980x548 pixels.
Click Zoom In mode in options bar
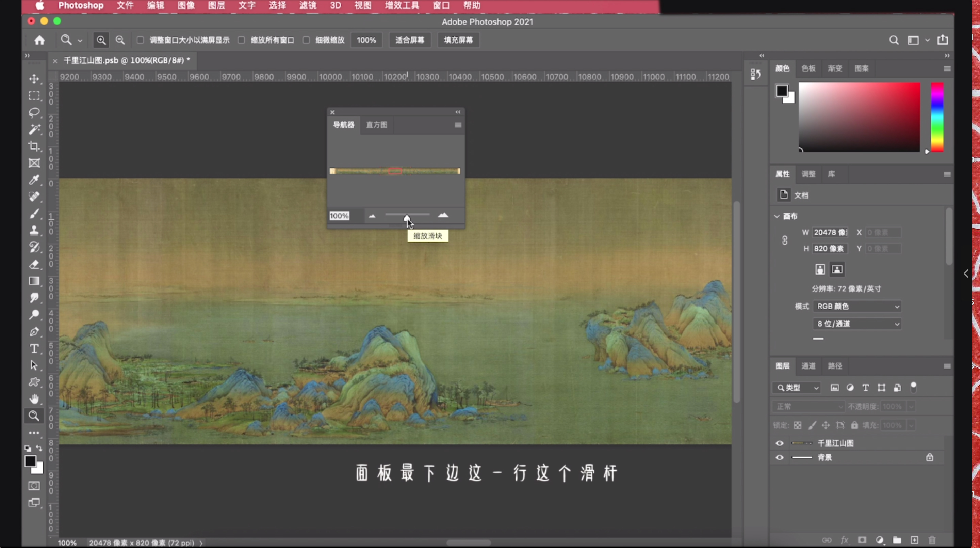click(x=101, y=40)
